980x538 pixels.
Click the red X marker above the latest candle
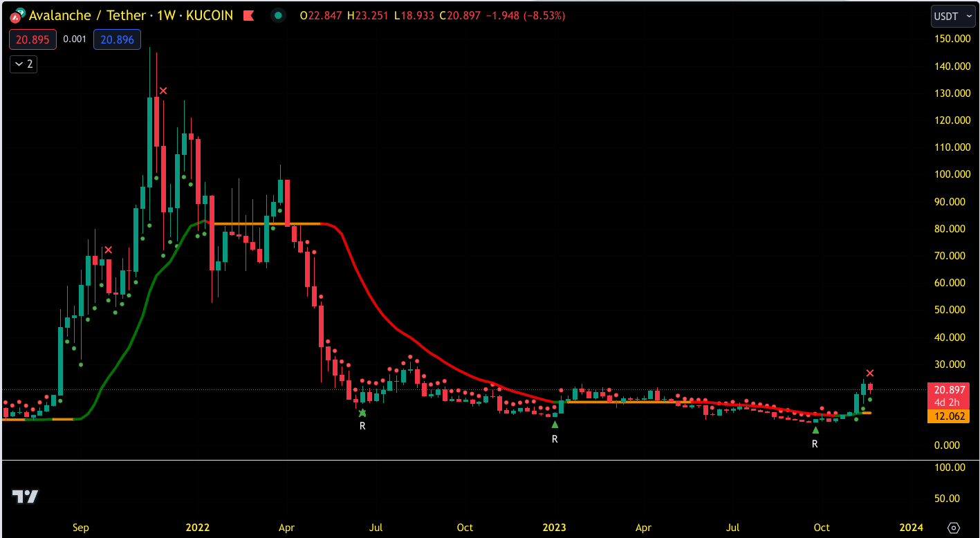click(x=870, y=373)
